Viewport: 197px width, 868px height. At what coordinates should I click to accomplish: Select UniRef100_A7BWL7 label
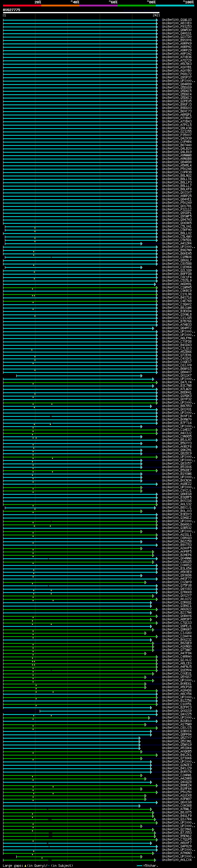click(x=177, y=809)
